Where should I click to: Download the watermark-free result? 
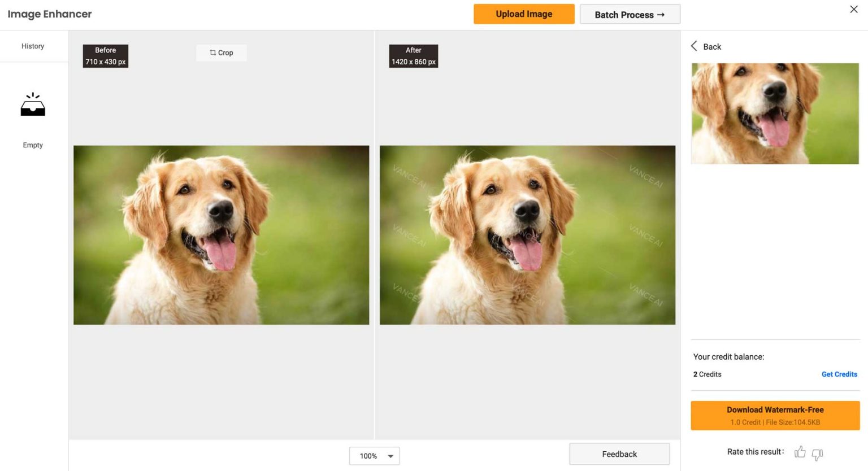click(775, 415)
